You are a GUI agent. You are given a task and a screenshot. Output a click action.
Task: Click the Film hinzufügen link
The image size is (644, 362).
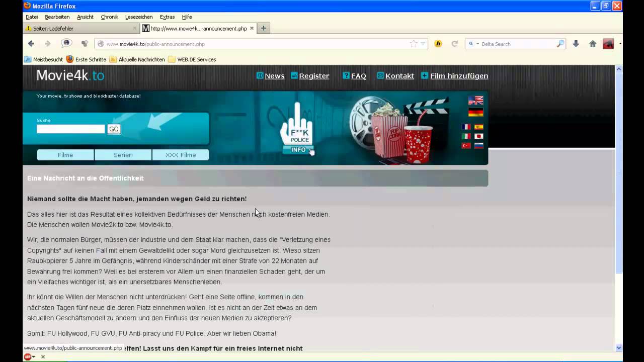(x=459, y=76)
